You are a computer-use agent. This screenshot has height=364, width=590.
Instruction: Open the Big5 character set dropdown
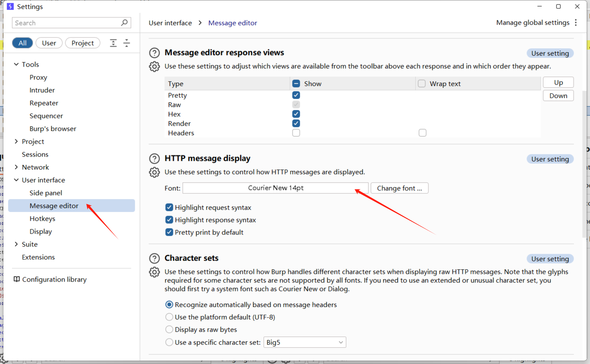[x=305, y=342]
